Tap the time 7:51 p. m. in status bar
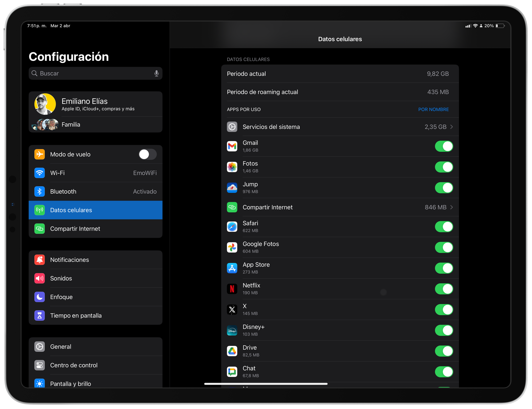 pos(37,26)
